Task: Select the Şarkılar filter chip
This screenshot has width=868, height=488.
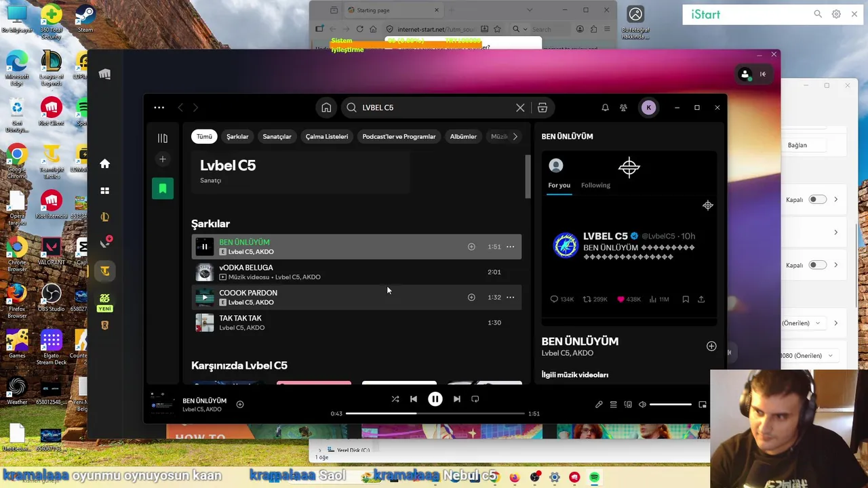Action: click(237, 136)
